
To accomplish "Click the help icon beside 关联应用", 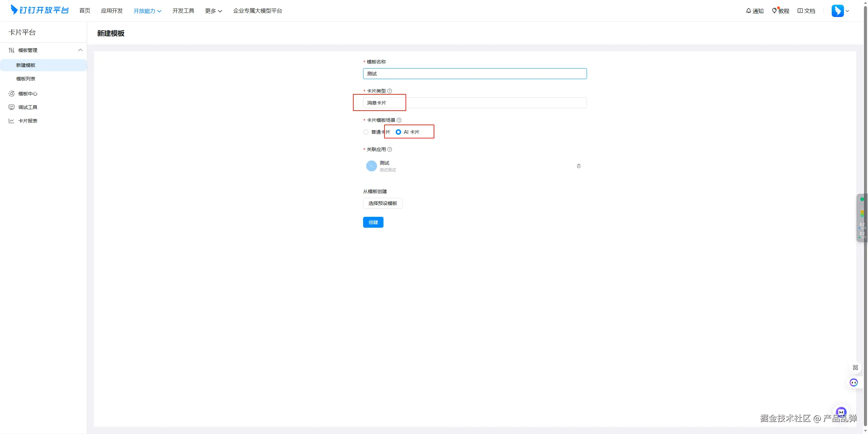I will pyautogui.click(x=390, y=149).
